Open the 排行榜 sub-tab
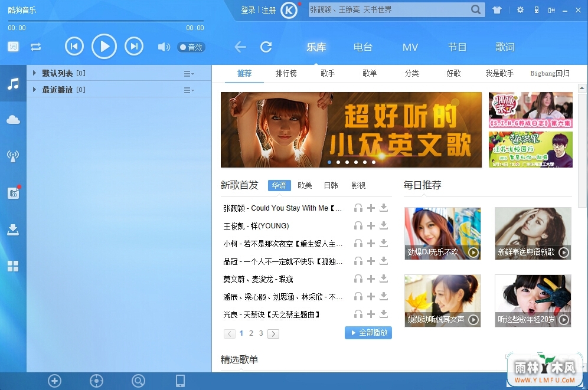The width and height of the screenshot is (588, 390). 286,73
